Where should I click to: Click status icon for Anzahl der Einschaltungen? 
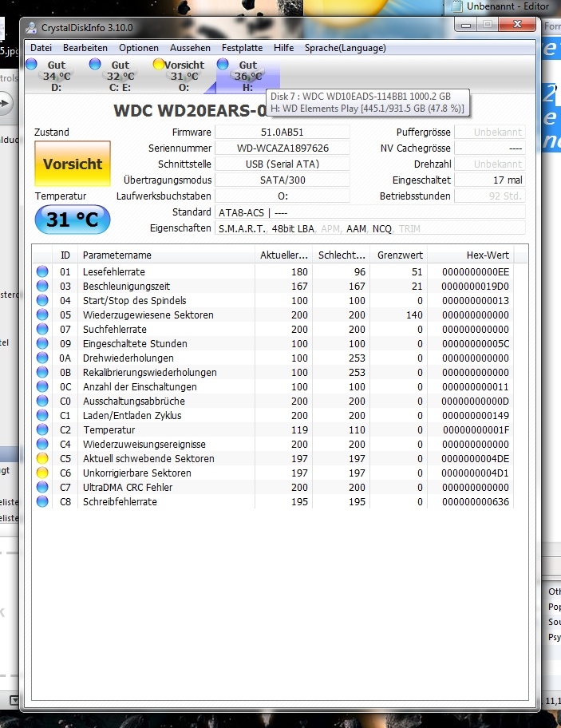click(x=42, y=386)
